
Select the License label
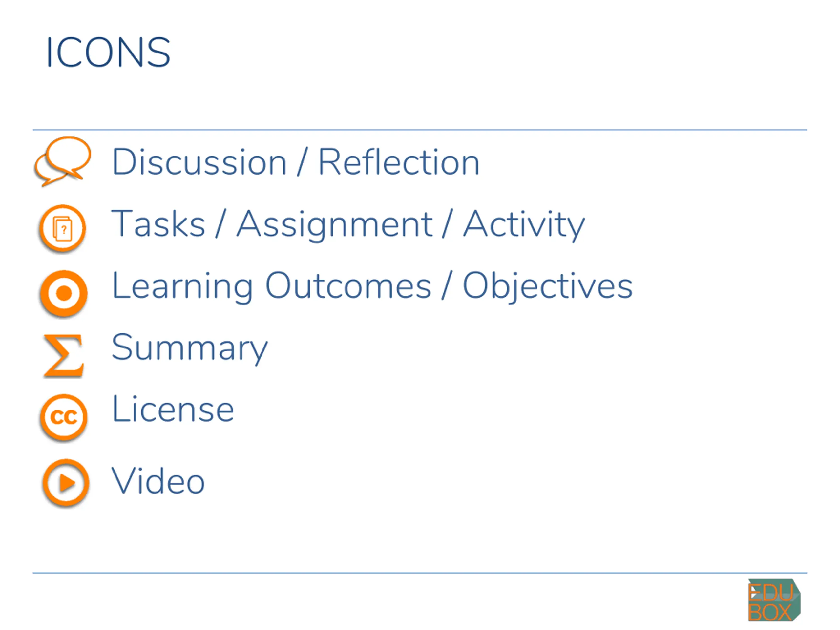point(173,409)
